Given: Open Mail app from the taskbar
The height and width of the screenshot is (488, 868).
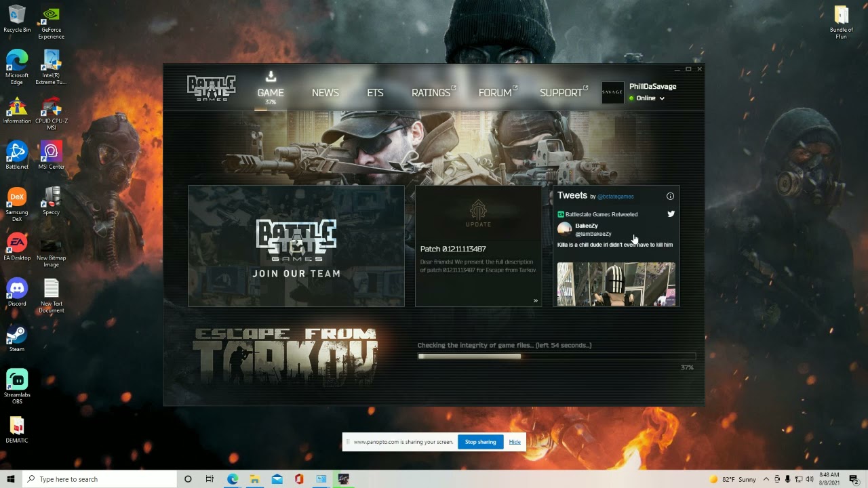Looking at the screenshot, I should pos(277,479).
